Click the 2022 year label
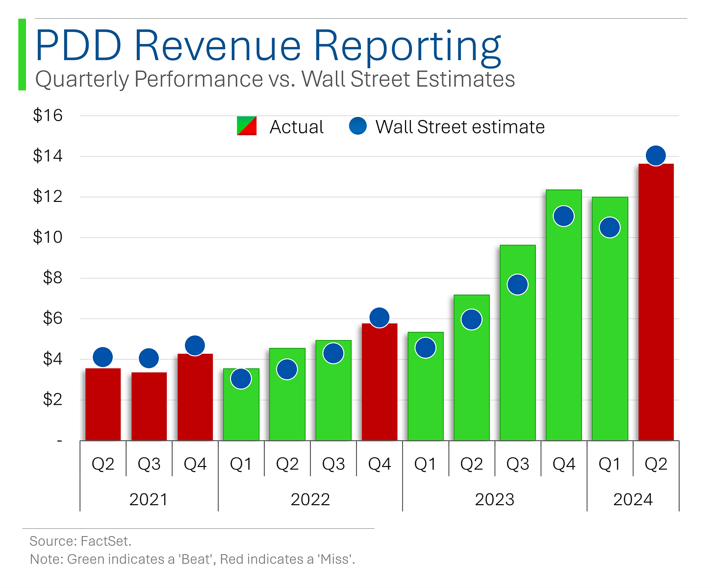The width and height of the screenshot is (714, 588). 310,500
